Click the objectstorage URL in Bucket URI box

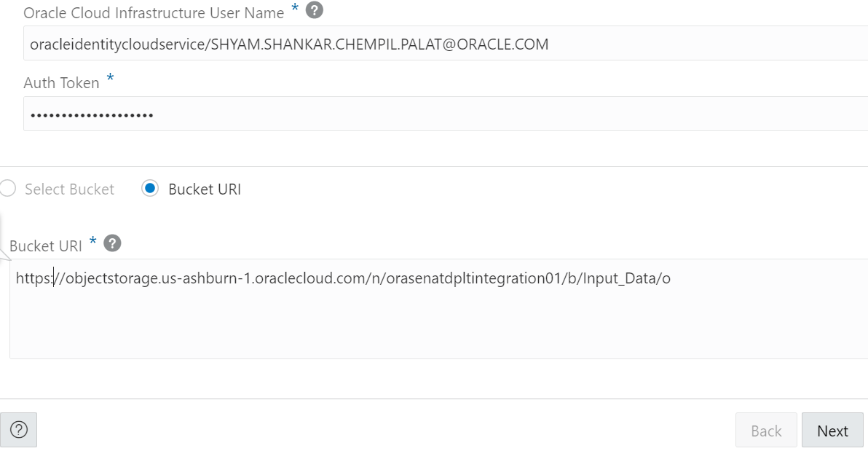click(x=342, y=278)
